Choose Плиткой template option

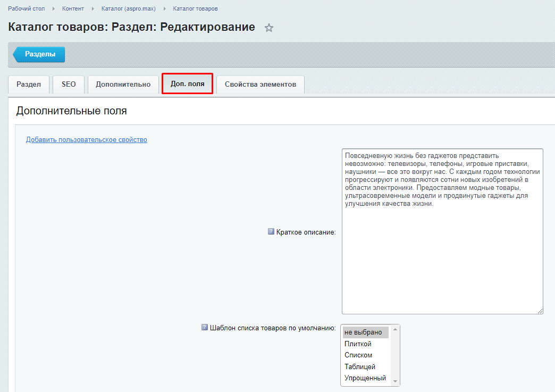[x=366, y=344]
